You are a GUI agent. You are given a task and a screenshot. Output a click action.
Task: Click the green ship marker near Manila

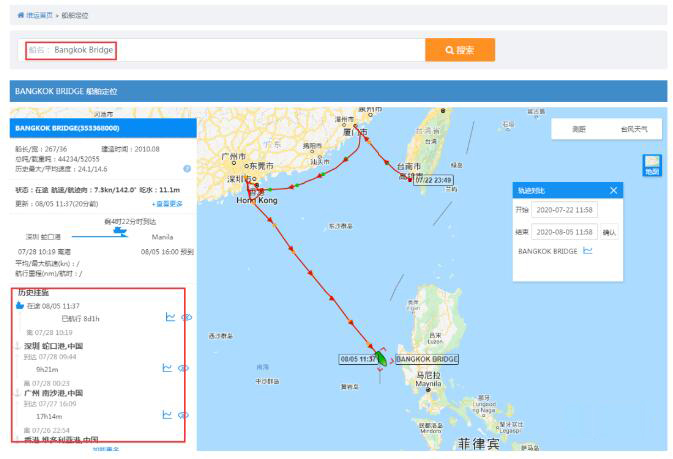click(380, 358)
